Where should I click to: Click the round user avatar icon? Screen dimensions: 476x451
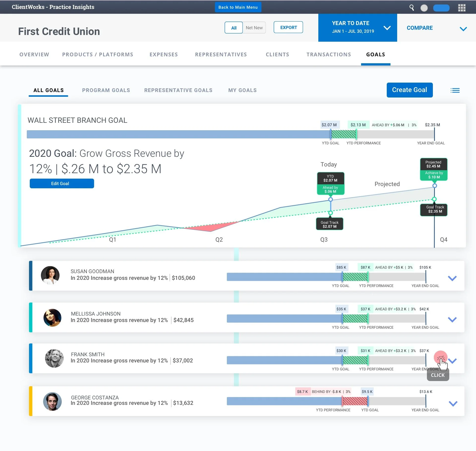point(424,8)
